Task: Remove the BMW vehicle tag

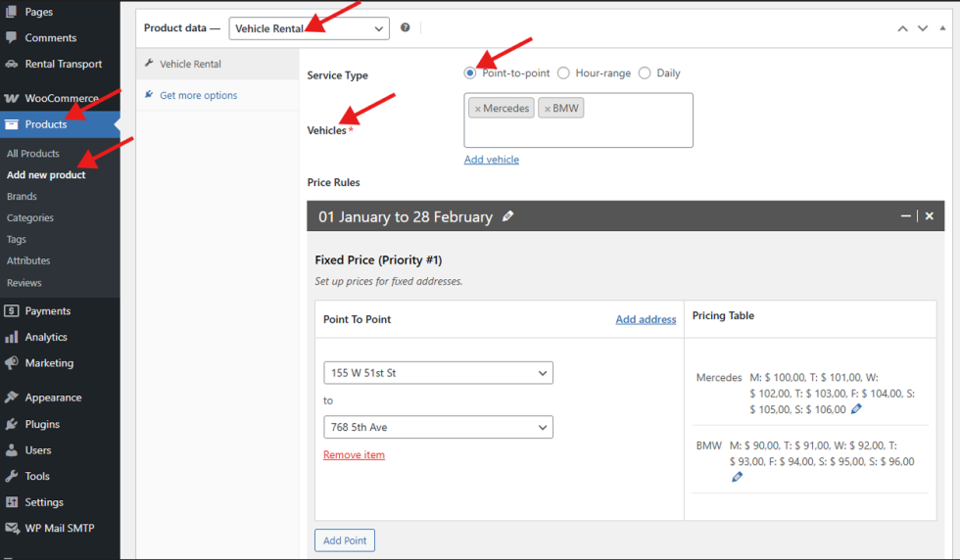Action: 548,109
